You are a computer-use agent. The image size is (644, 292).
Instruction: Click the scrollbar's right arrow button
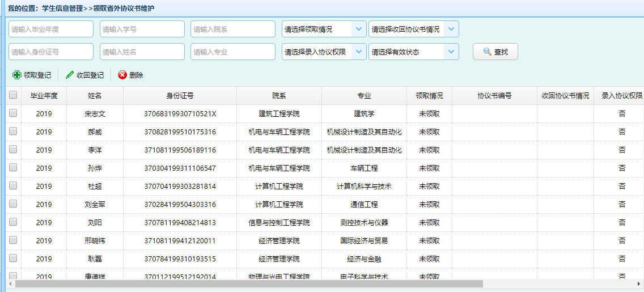point(638,283)
